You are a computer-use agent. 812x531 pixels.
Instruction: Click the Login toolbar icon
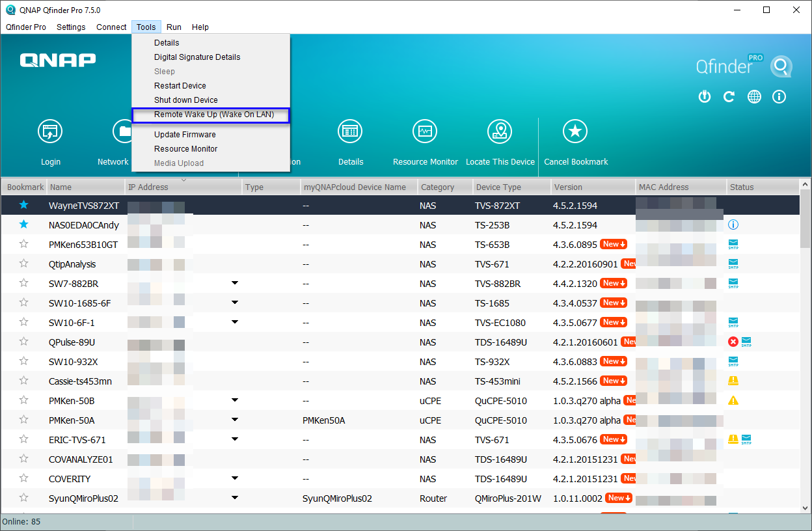(50, 132)
